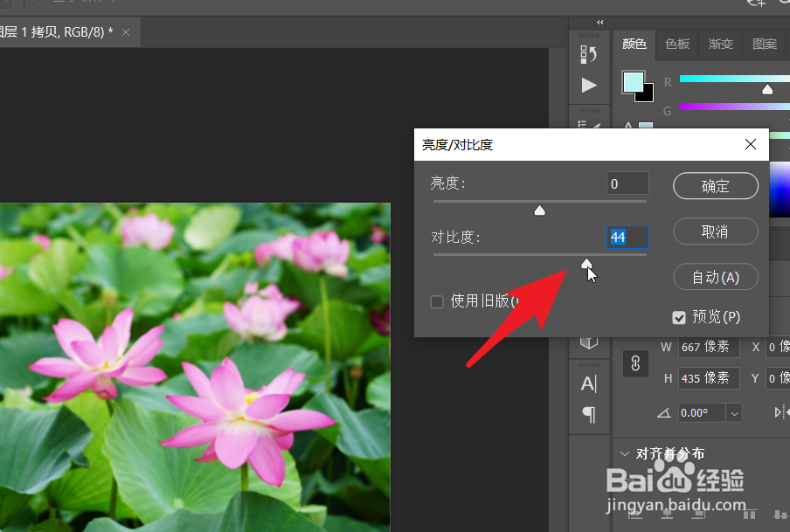Click the 3D cube panel icon

(588, 342)
